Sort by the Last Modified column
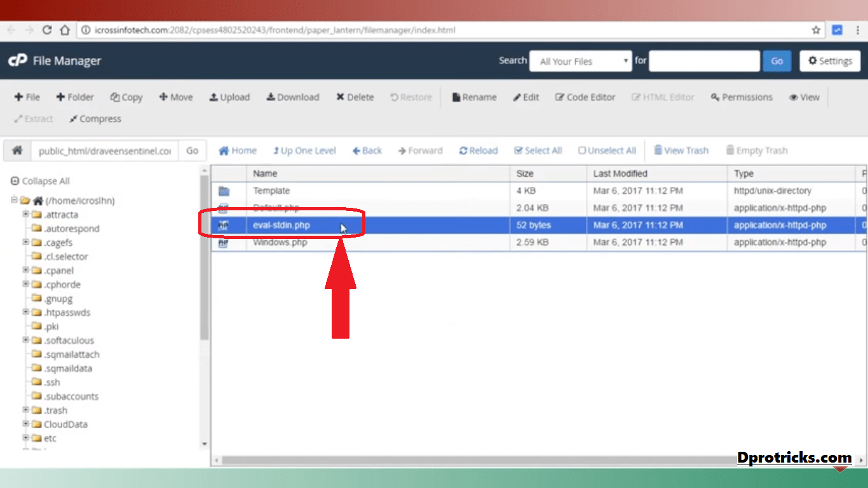 click(x=657, y=173)
